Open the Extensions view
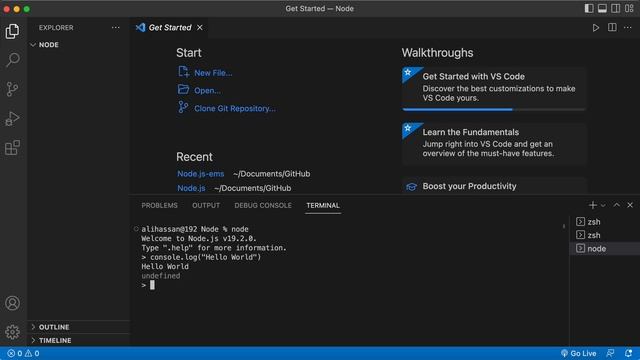This screenshot has height=360, width=640. point(12,148)
